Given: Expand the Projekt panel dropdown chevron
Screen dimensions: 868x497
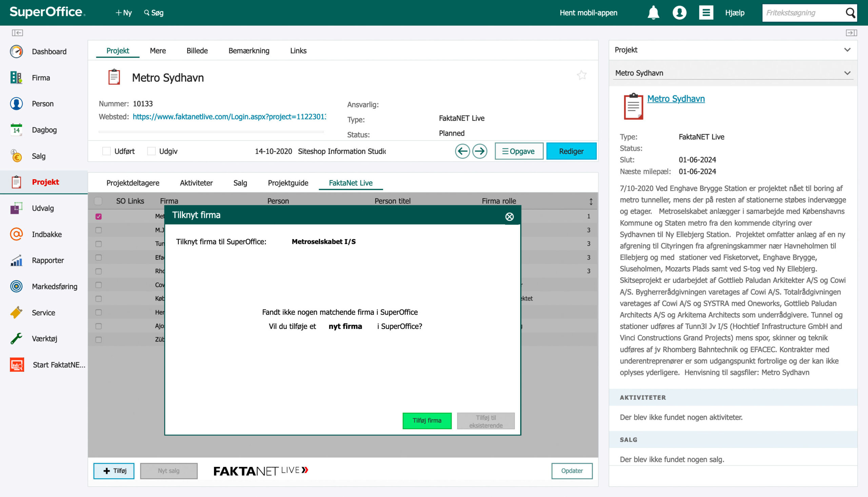Looking at the screenshot, I should [x=847, y=50].
